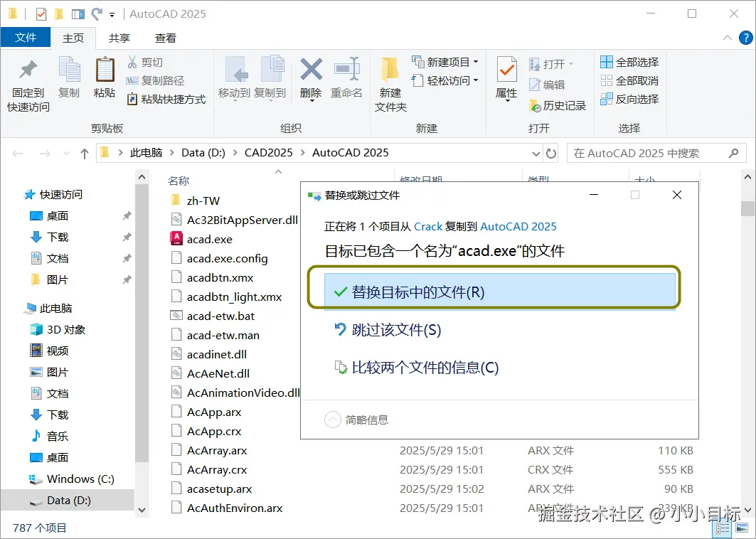This screenshot has width=756, height=539.
Task: Click the New folder (新建文件夹) icon
Action: pos(390,69)
